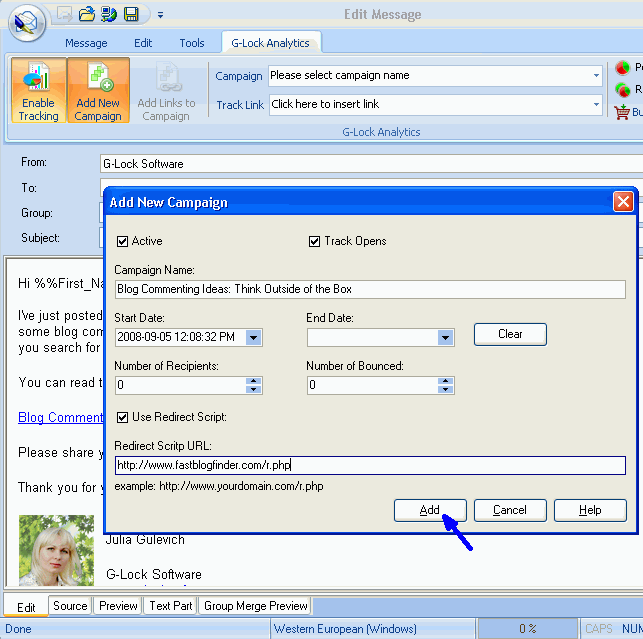Image resolution: width=643 pixels, height=639 pixels.
Task: Click the 'Julia Gulevich' signature name
Action: click(x=145, y=539)
